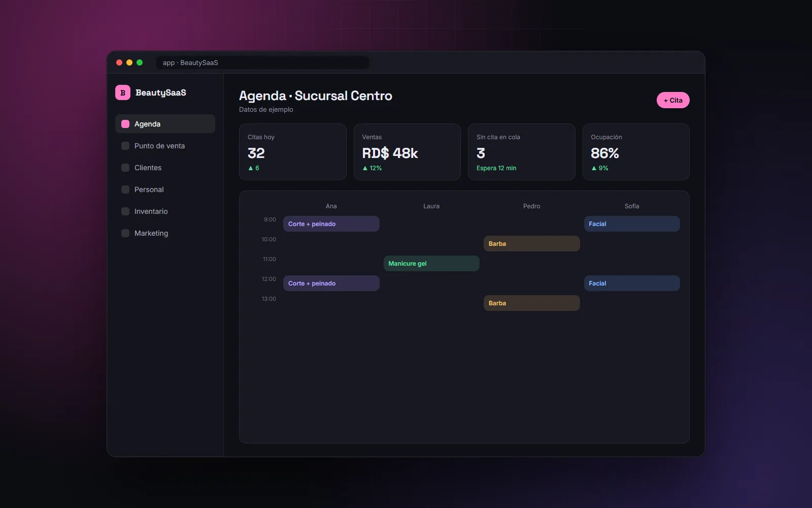Screen dimensions: 812x508
Task: Navigate to Inventario
Action: click(165, 211)
